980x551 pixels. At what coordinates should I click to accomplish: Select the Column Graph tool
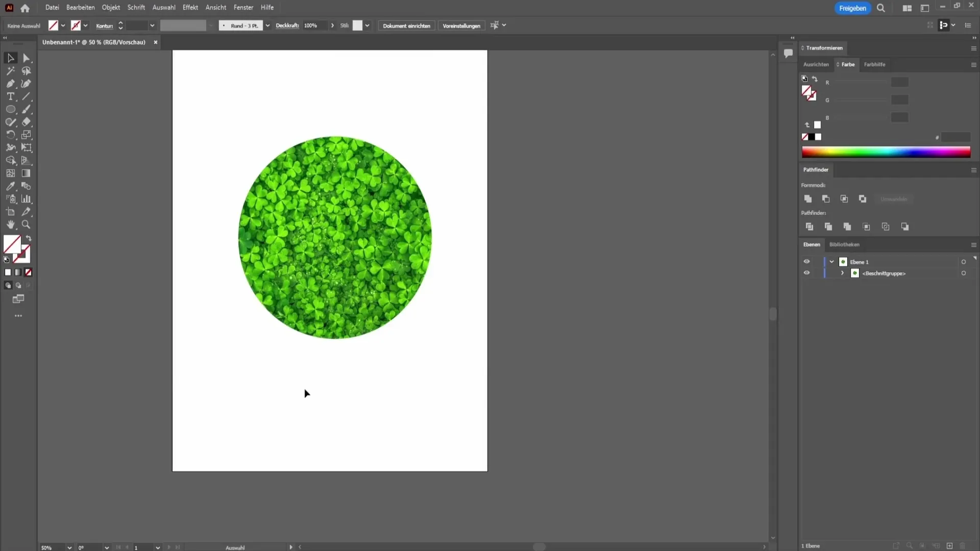point(27,199)
